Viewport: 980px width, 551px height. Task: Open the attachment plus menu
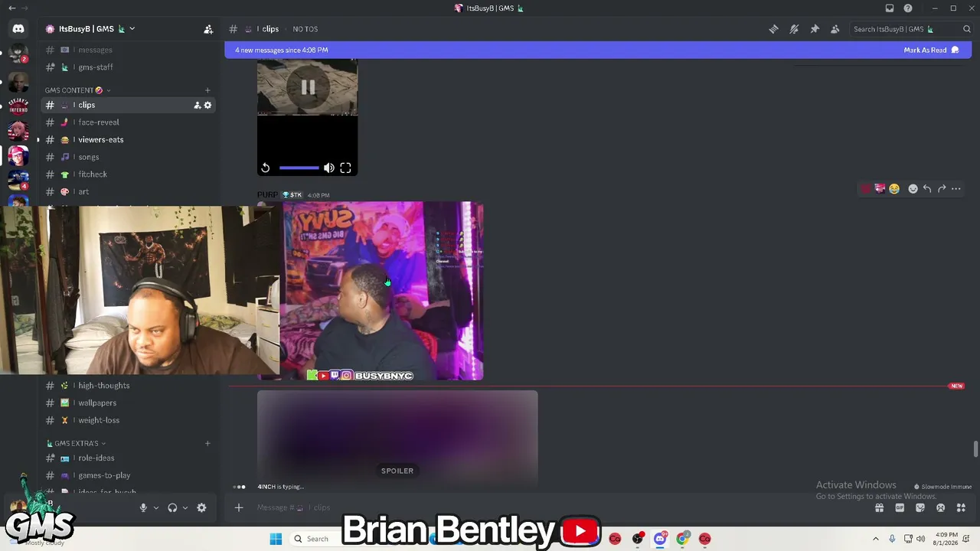point(239,507)
